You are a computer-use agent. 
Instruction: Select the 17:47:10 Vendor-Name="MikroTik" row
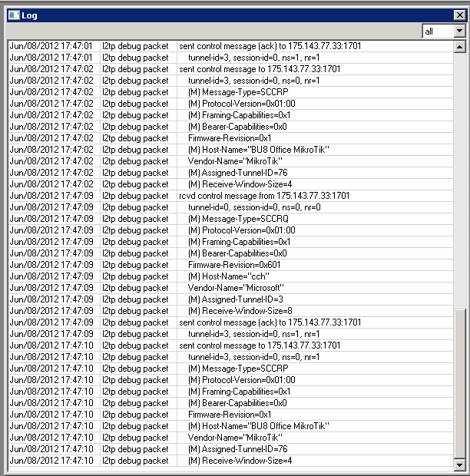click(x=230, y=438)
